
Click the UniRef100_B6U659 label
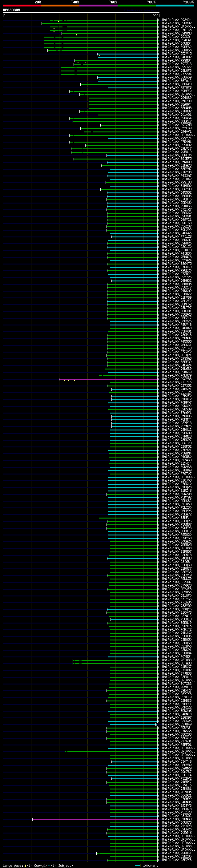176,78
